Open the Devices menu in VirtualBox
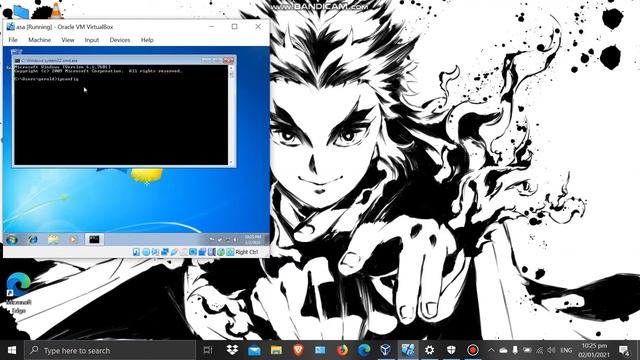 click(120, 40)
